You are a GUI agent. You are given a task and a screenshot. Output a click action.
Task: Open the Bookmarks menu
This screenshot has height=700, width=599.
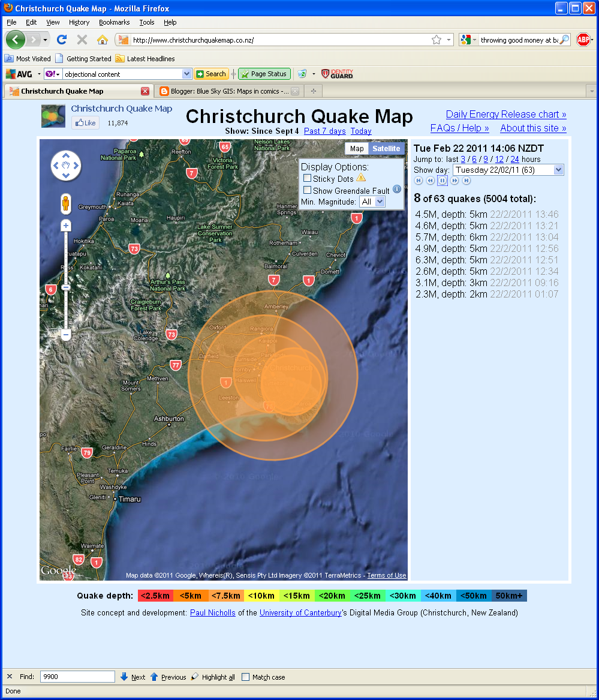(115, 22)
